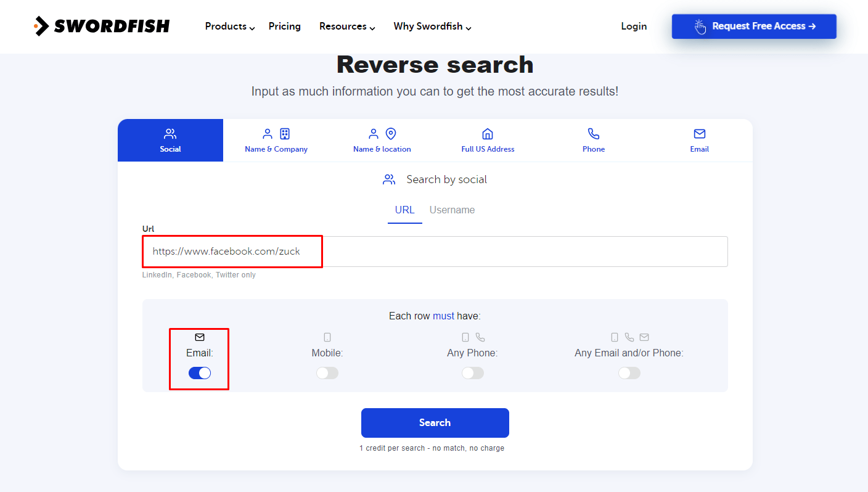Open the Phone search tab
The image size is (868, 492).
594,141
